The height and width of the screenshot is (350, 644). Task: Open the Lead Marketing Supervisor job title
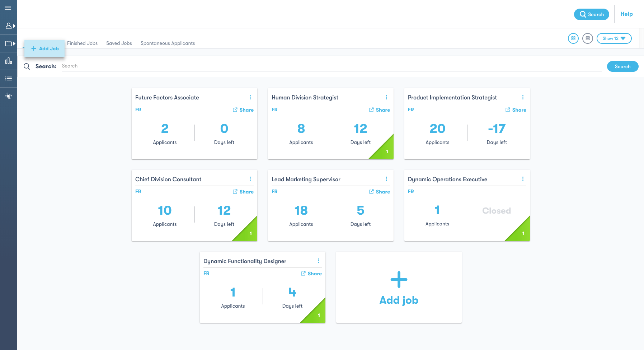click(x=306, y=179)
